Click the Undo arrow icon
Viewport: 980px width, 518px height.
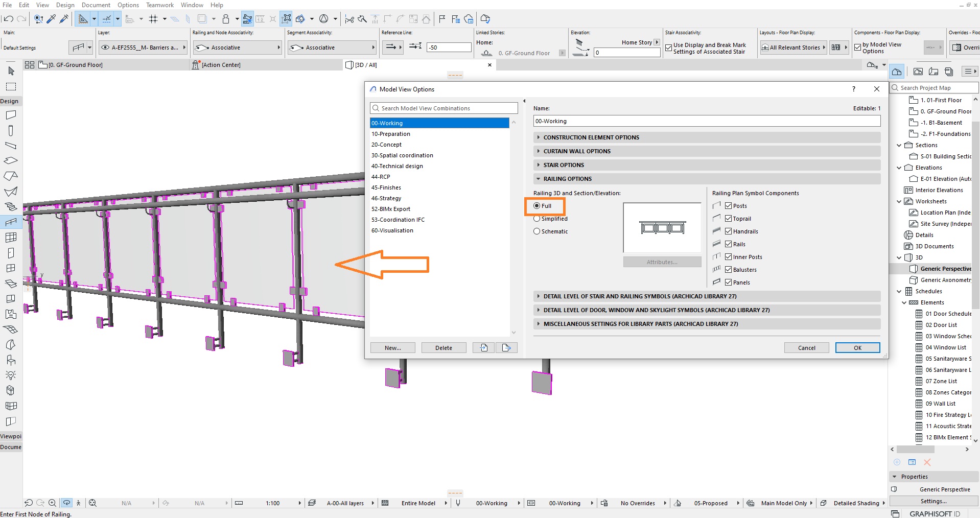[x=9, y=19]
